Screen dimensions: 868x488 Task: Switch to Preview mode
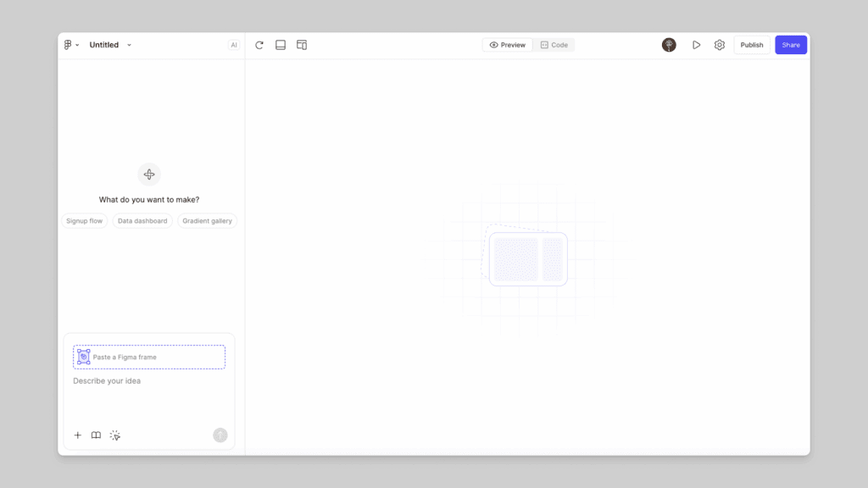point(507,44)
